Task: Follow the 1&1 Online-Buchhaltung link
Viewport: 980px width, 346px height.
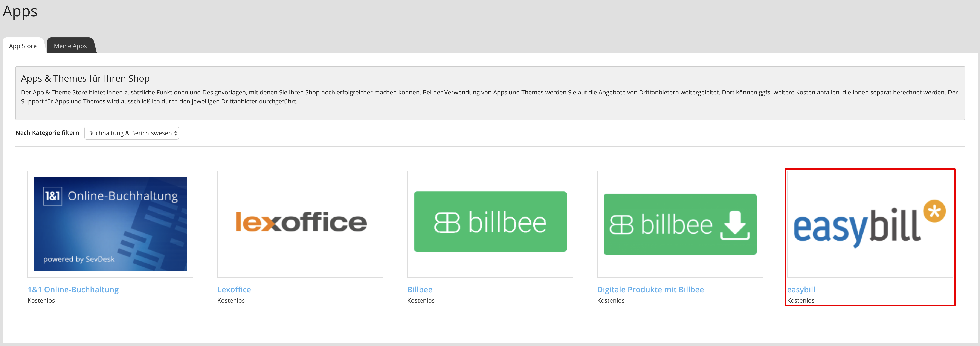Action: point(73,289)
